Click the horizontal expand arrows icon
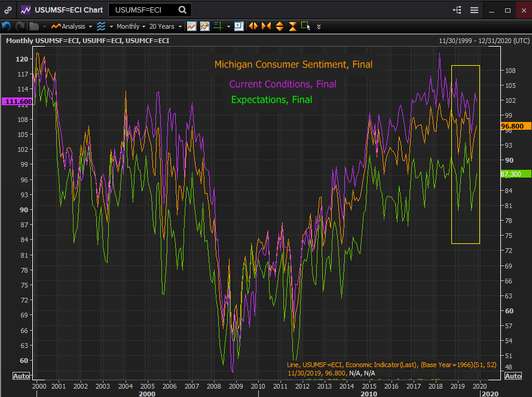 click(253, 26)
